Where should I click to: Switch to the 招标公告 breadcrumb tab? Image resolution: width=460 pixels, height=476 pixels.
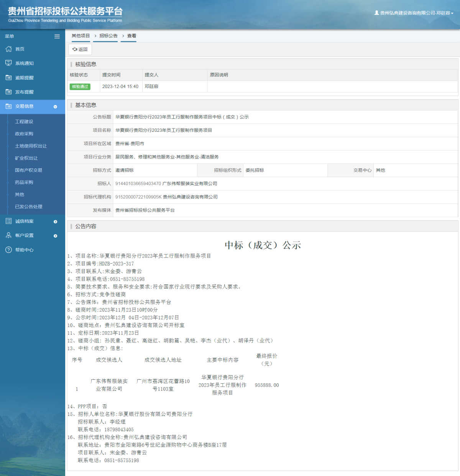[x=105, y=36]
